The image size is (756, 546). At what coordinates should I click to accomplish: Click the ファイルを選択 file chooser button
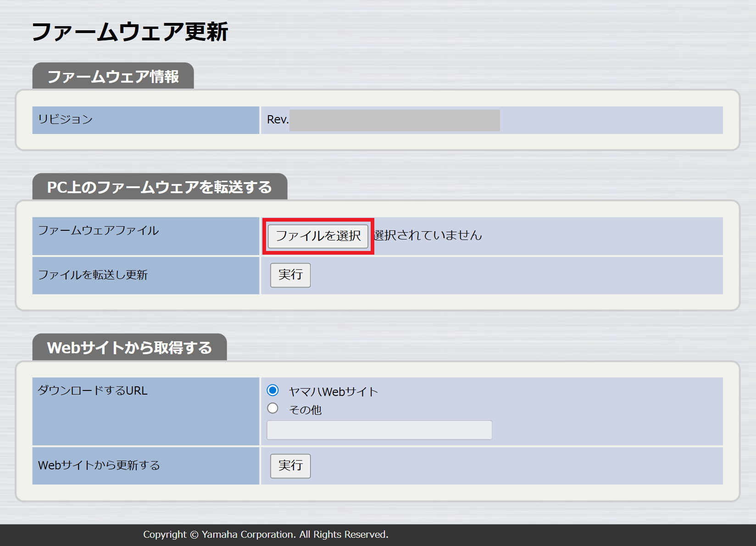tap(318, 236)
